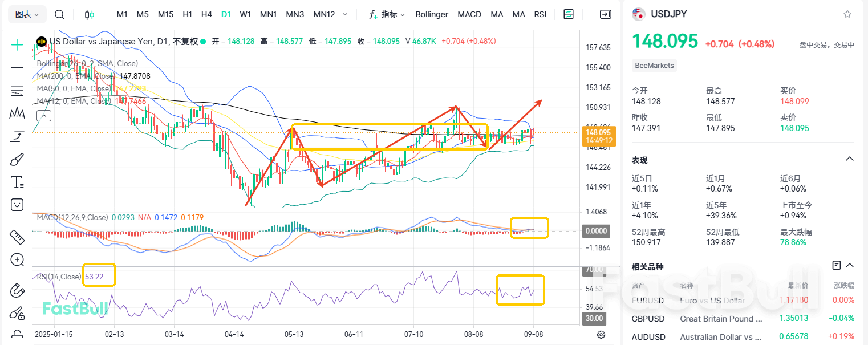Activate the zoom-in magnifier tool
This screenshot has width=868, height=345.
tap(17, 260)
